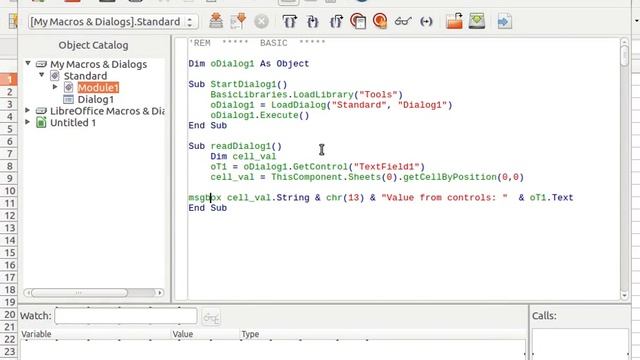640x360 pixels.
Task: Select Dialog1 in the Object Catalog
Action: tap(96, 99)
